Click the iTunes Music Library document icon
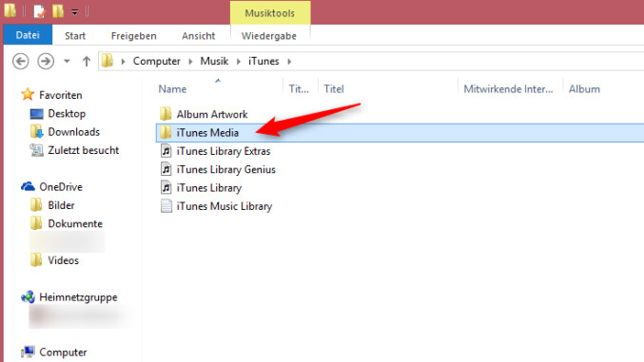Image resolution: width=644 pixels, height=362 pixels. pos(166,205)
